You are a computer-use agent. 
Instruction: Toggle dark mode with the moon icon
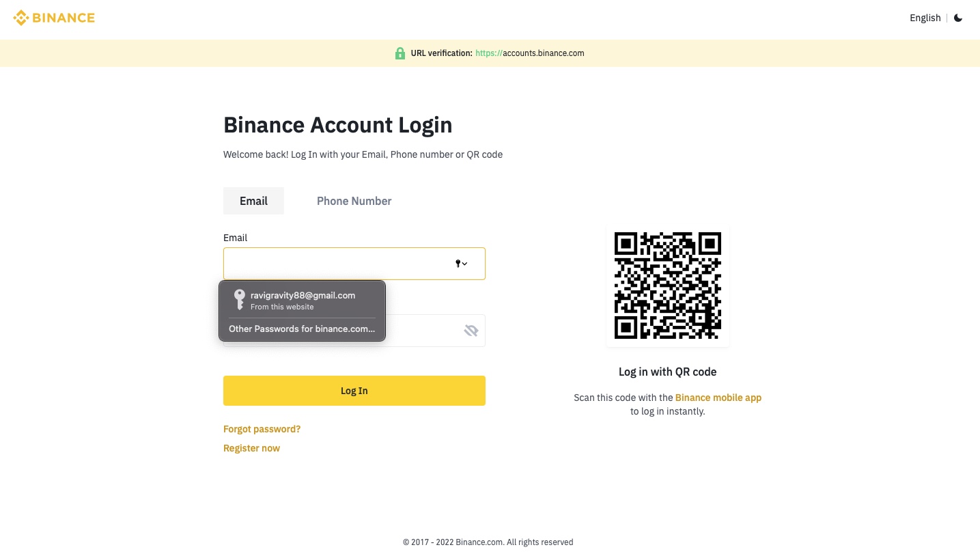click(x=958, y=18)
